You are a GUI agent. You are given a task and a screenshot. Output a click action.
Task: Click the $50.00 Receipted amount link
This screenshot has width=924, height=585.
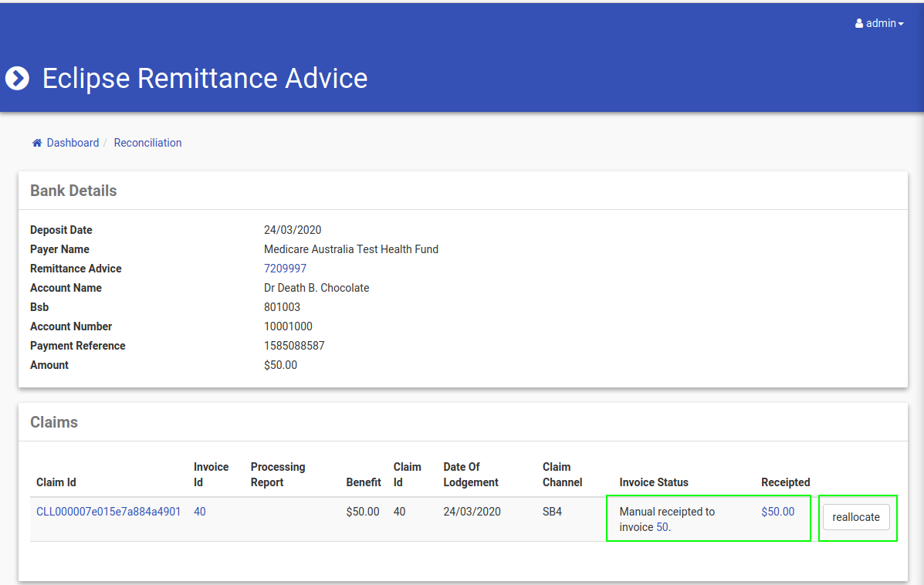tap(777, 512)
